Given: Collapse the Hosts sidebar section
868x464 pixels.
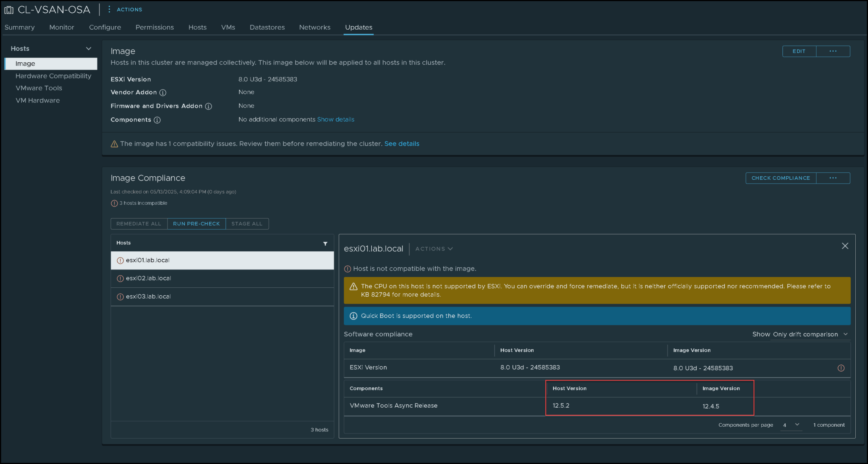Looking at the screenshot, I should (x=89, y=49).
